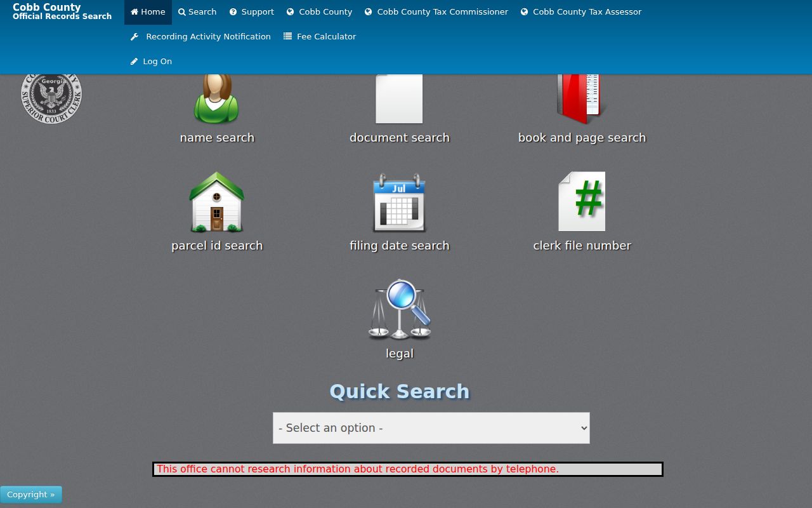The height and width of the screenshot is (508, 812).
Task: Click Cobb County Official Records Search title
Action: 62,11
